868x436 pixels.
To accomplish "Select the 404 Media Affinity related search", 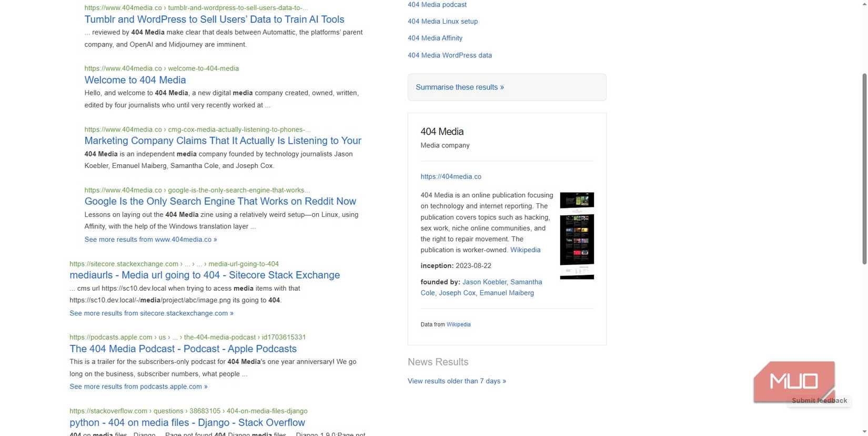I will point(435,38).
